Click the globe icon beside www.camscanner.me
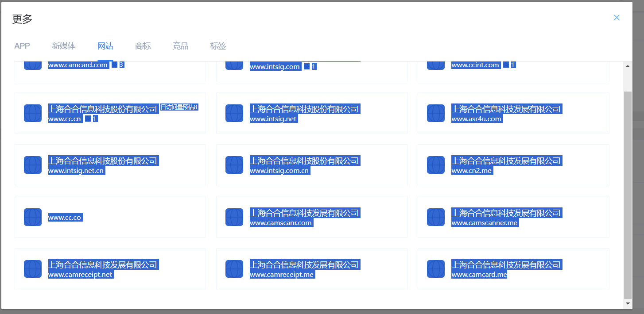 click(436, 217)
